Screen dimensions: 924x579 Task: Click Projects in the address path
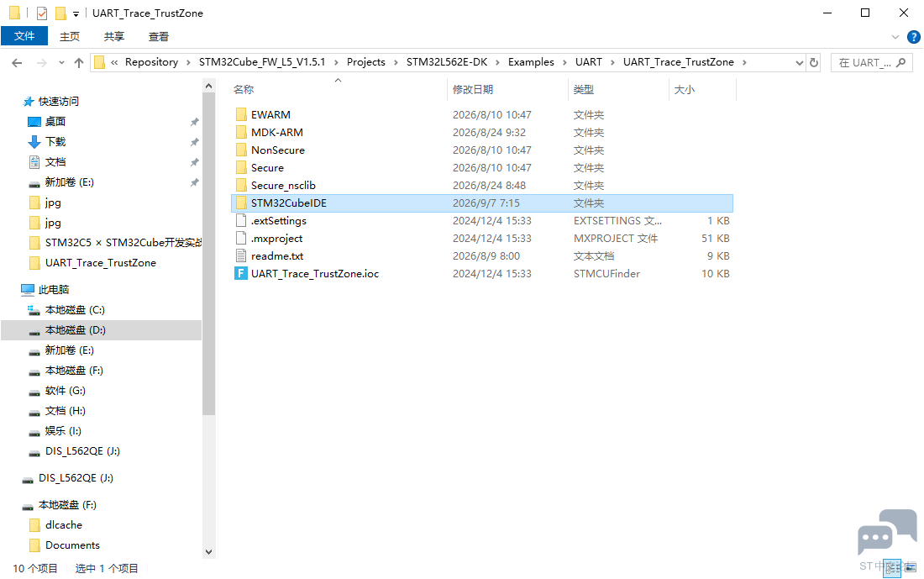[366, 62]
